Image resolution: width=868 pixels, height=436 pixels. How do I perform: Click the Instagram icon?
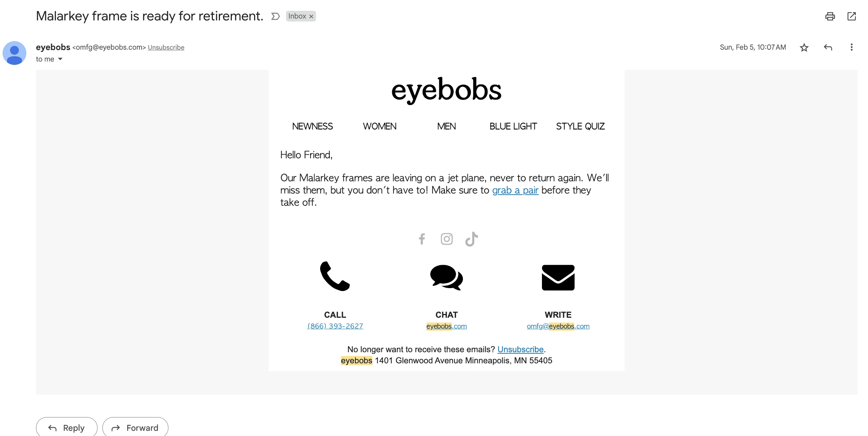point(447,239)
